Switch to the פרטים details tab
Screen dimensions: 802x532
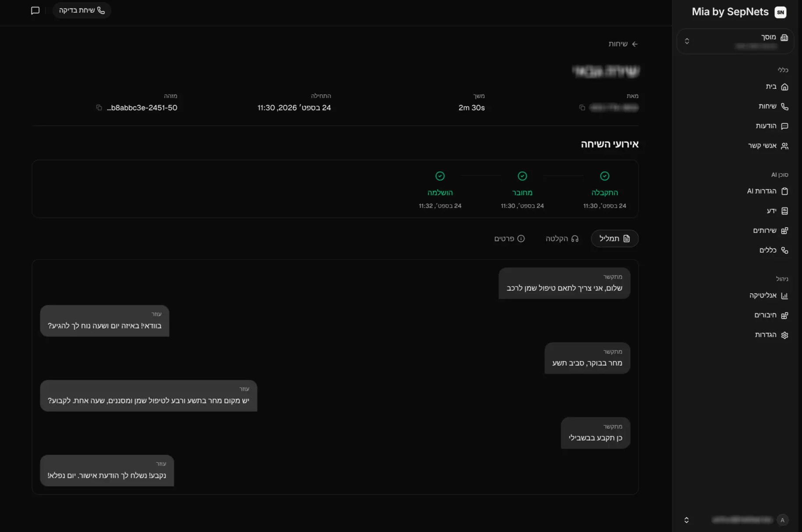coord(509,239)
